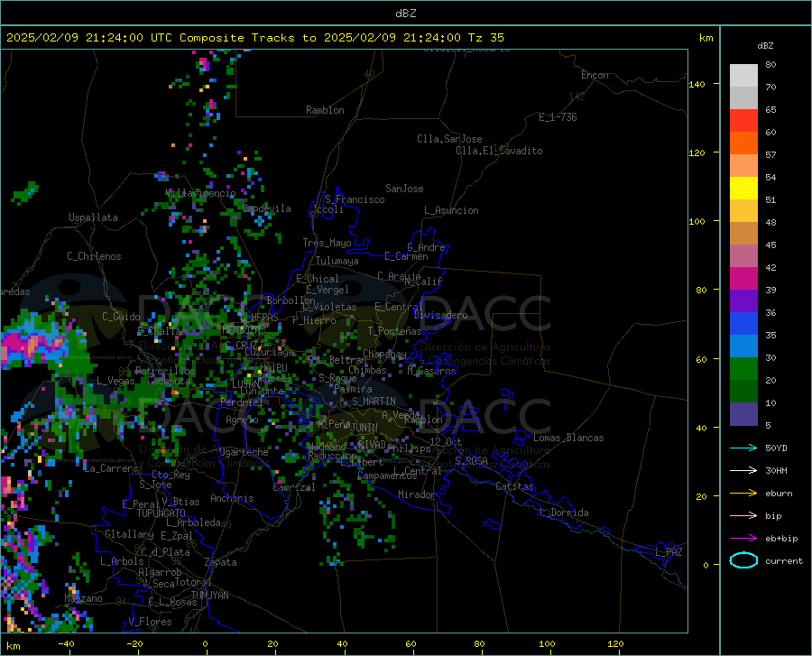The height and width of the screenshot is (656, 812).
Task: Click the Zapata map label
Action: click(221, 562)
